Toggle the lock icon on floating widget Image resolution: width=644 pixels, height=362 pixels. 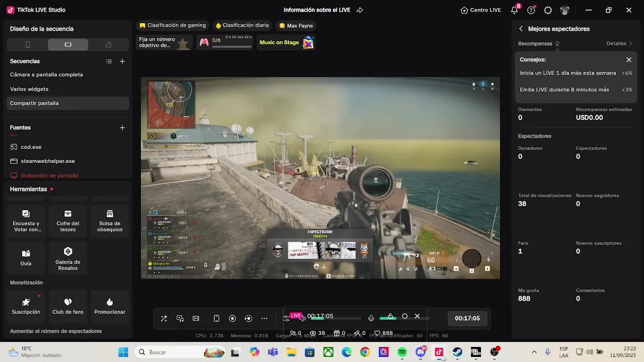(x=390, y=316)
